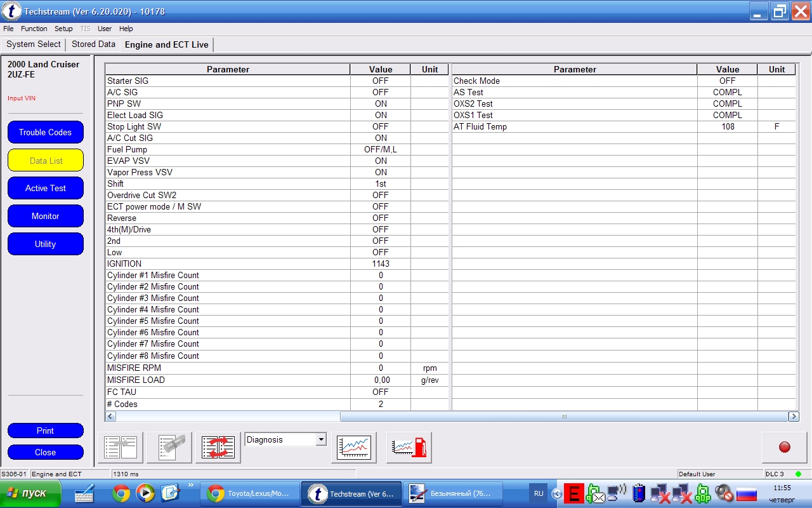Click the wireless network icon in system tray
The height and width of the screenshot is (508, 812).
[x=617, y=493]
